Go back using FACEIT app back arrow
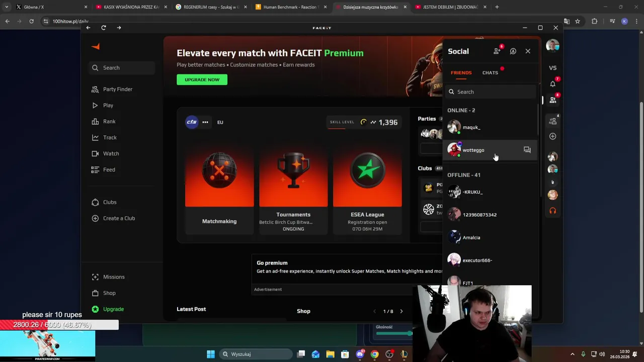 88,28
